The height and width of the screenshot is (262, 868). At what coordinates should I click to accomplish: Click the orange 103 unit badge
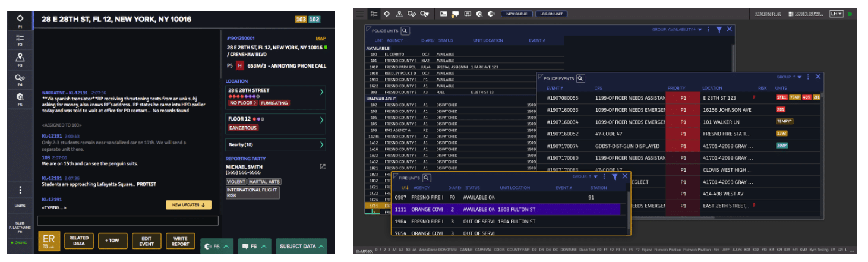coord(301,20)
